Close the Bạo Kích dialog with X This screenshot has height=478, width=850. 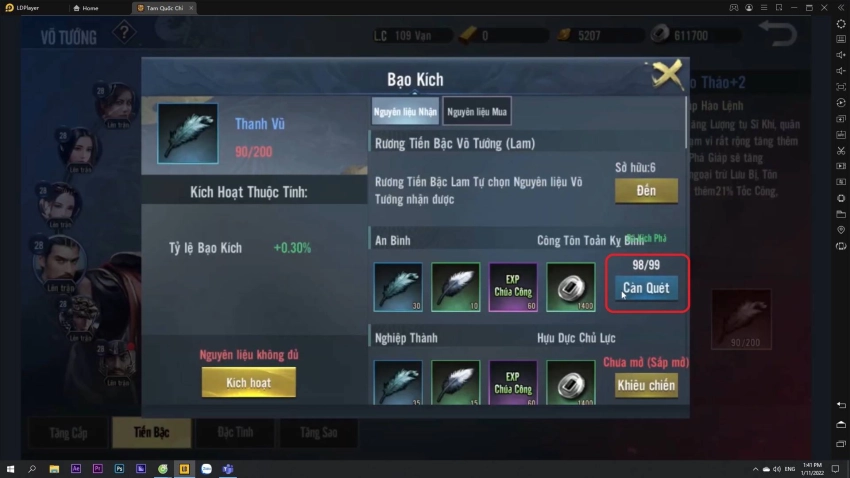coord(667,75)
